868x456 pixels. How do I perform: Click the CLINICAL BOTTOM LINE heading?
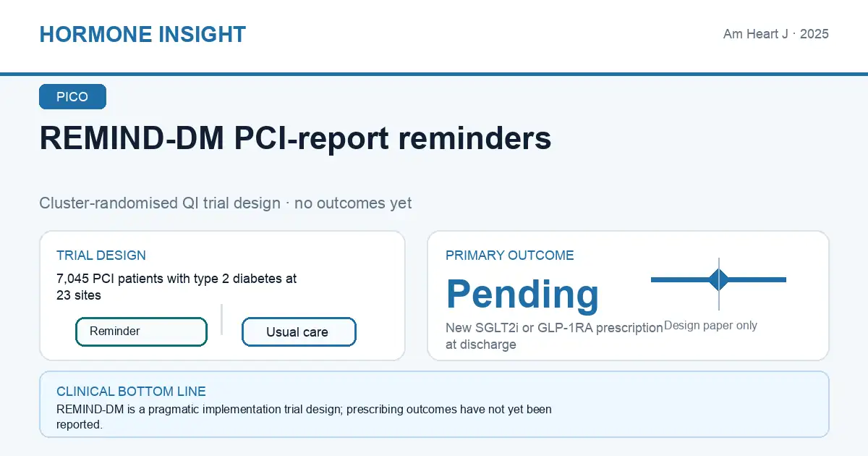[131, 392]
